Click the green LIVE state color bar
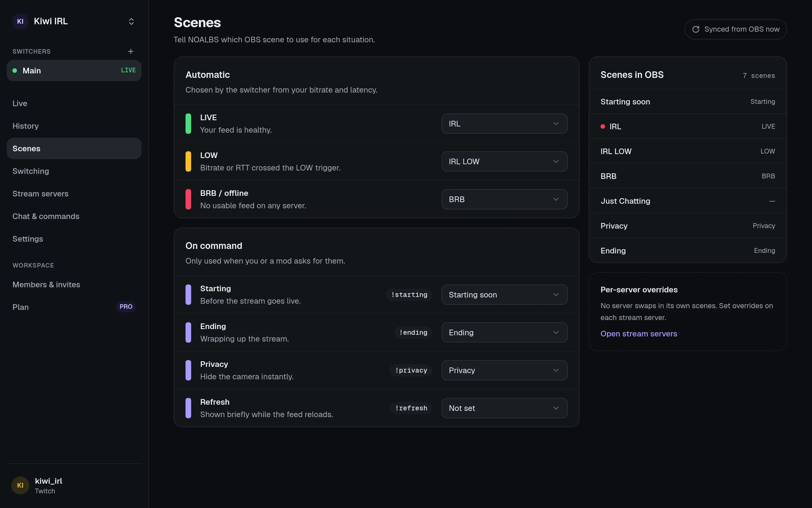The height and width of the screenshot is (508, 812). tap(188, 124)
